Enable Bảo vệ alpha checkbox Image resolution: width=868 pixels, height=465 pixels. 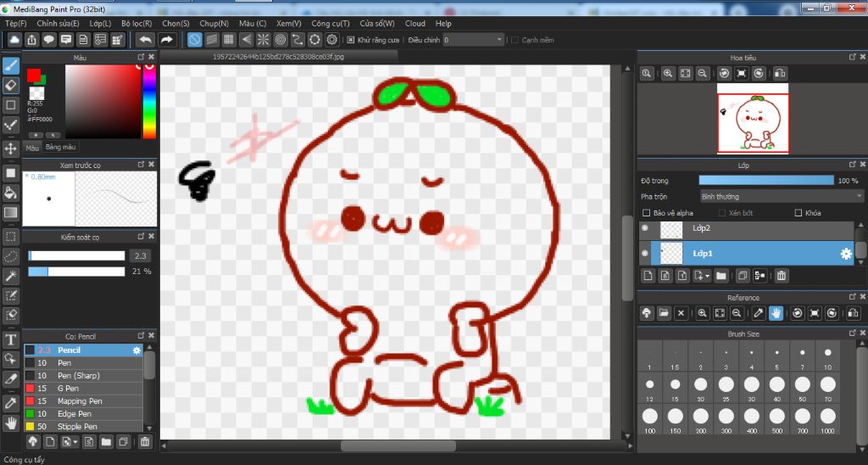pyautogui.click(x=646, y=213)
